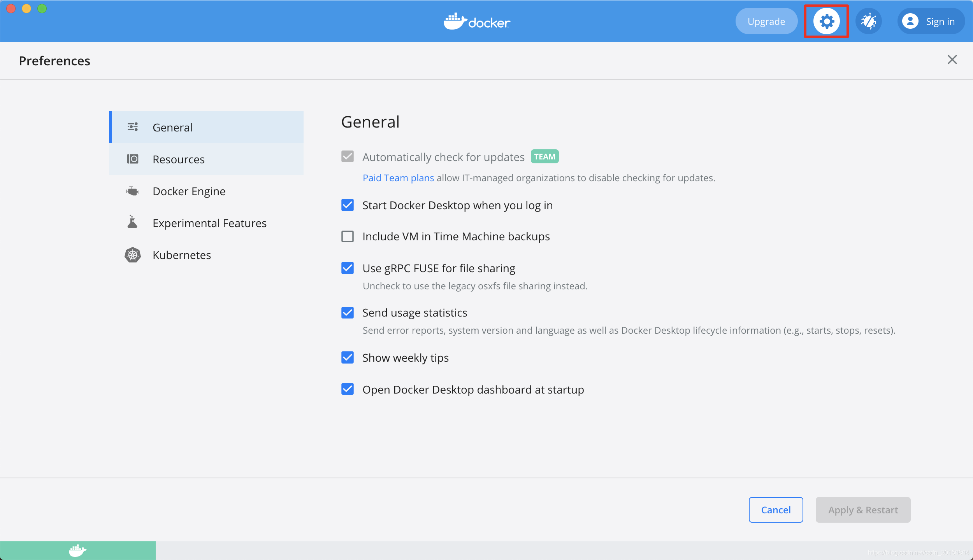Expand Kubernetes settings section

[x=181, y=254]
